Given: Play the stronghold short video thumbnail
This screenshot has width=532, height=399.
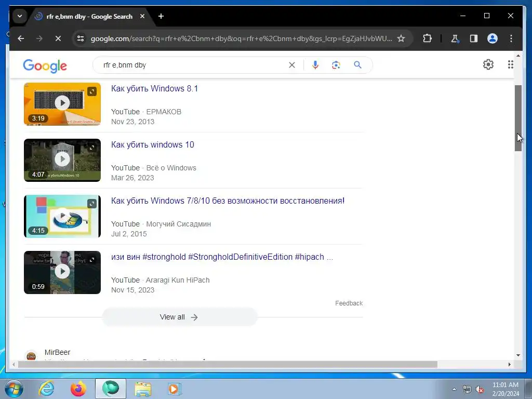Looking at the screenshot, I should click(62, 272).
